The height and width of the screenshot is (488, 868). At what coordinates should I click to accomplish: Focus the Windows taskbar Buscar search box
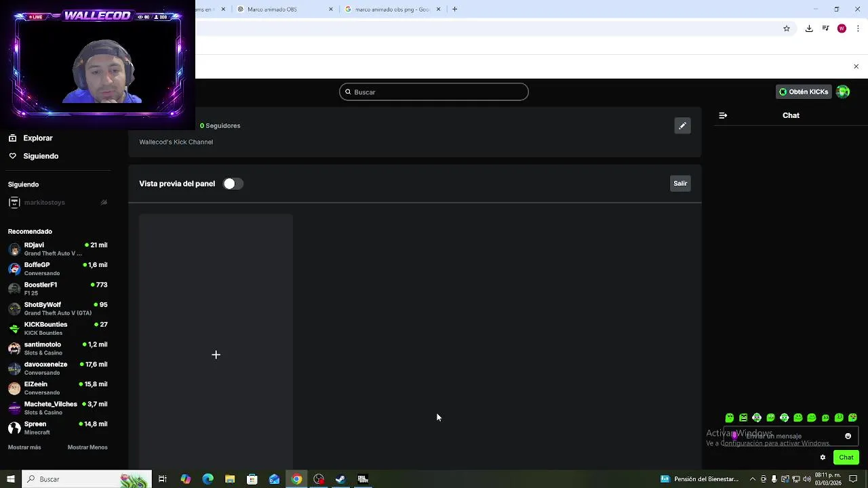[x=87, y=479]
